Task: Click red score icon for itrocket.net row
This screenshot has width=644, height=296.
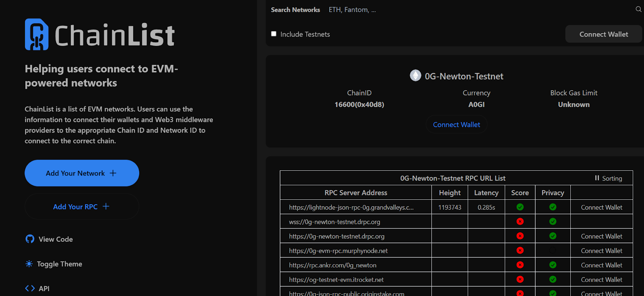Action: click(520, 279)
